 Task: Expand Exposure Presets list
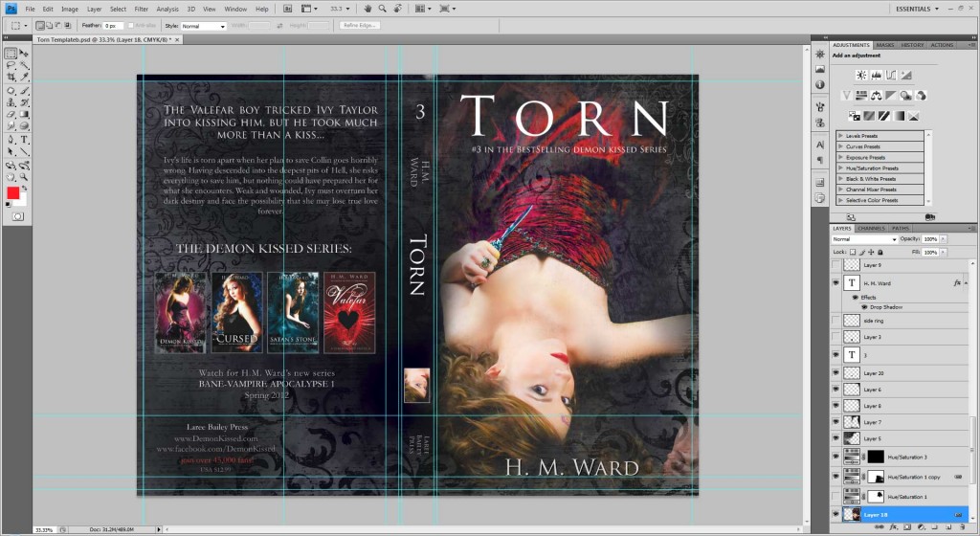[x=840, y=157]
